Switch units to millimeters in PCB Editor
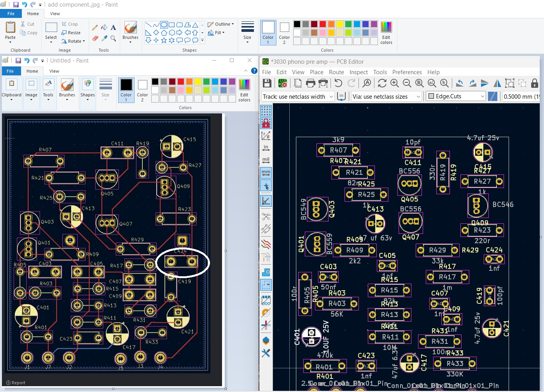The height and width of the screenshot is (392, 544). pos(266,173)
